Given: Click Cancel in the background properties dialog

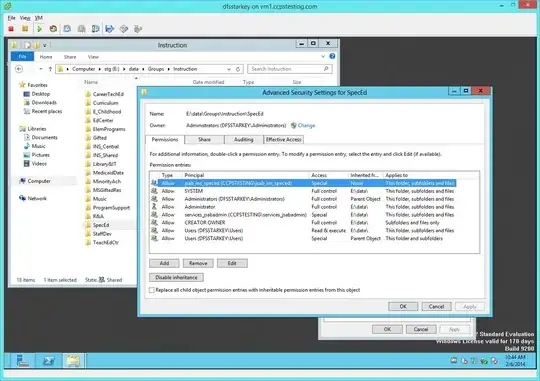Looking at the screenshot, I should click(421, 329).
